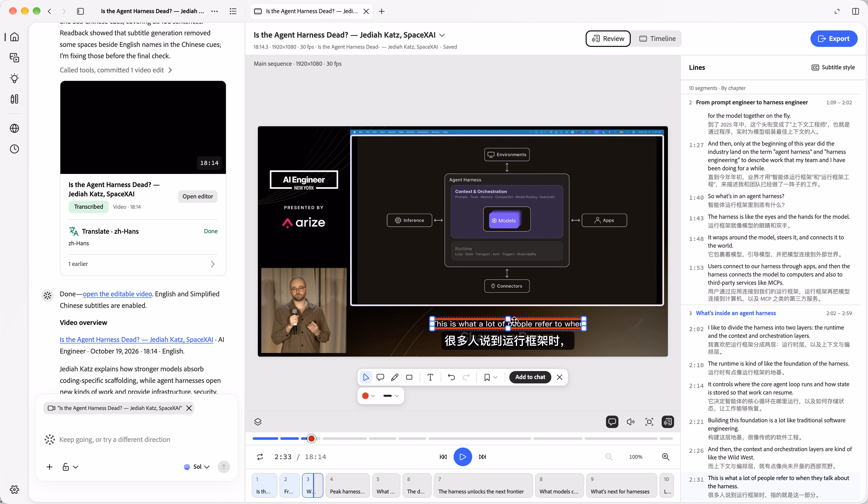
Task: Open the list outline icon in title bar
Action: point(233,11)
